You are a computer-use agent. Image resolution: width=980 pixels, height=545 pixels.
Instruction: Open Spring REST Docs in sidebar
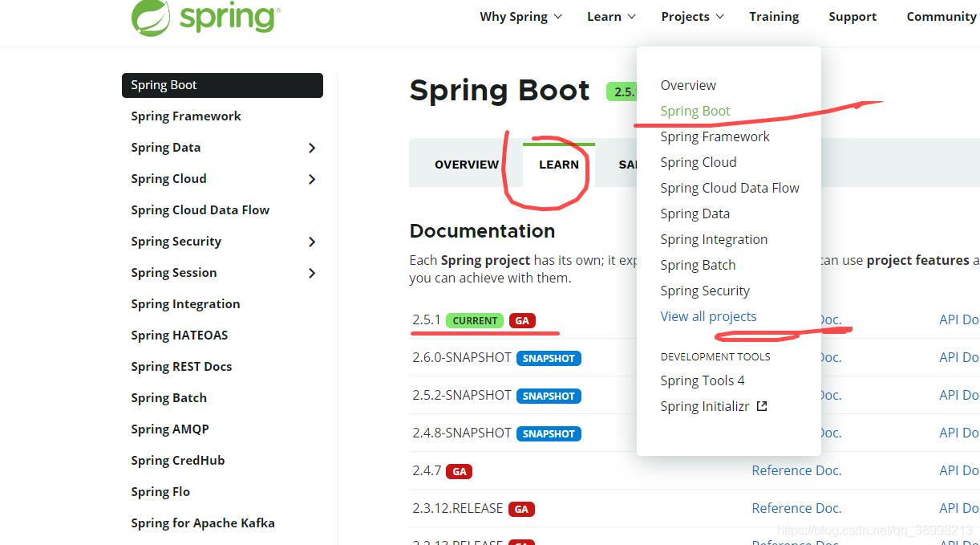coord(181,366)
